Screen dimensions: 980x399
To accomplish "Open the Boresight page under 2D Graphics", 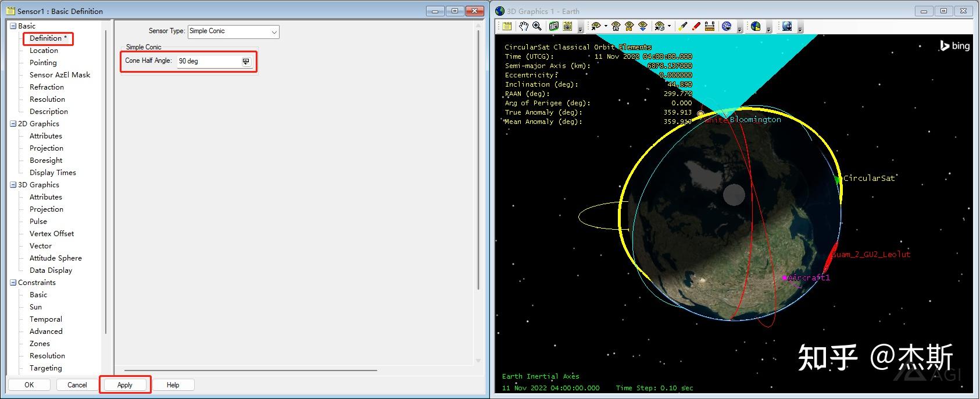I will 46,161.
